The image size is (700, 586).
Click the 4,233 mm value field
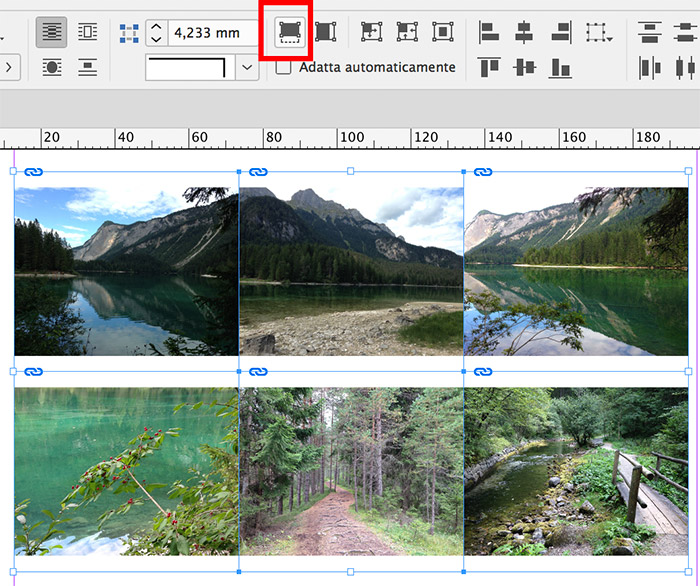coord(213,33)
